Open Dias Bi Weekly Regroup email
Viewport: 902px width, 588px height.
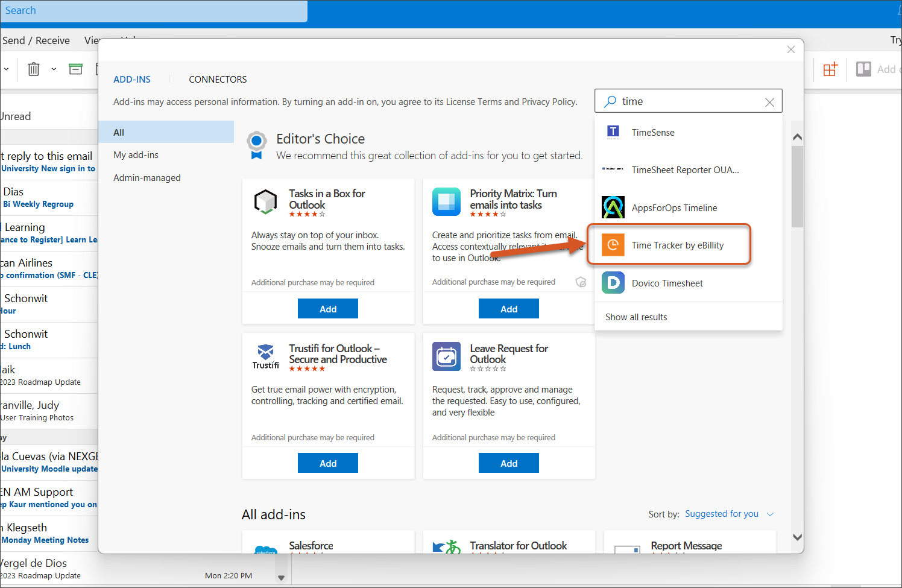49,198
